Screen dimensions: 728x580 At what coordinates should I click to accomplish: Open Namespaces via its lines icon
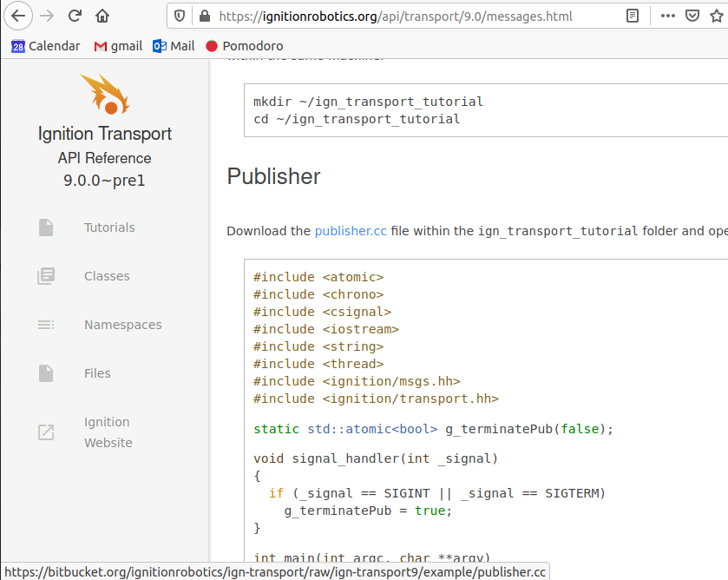[46, 324]
